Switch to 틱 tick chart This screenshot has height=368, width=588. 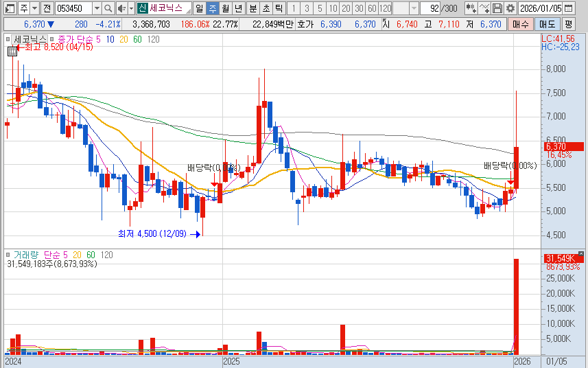pos(279,8)
